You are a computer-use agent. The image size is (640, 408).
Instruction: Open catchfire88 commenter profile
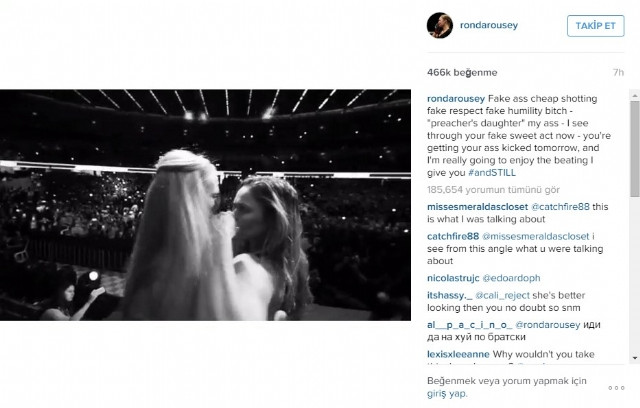point(453,237)
